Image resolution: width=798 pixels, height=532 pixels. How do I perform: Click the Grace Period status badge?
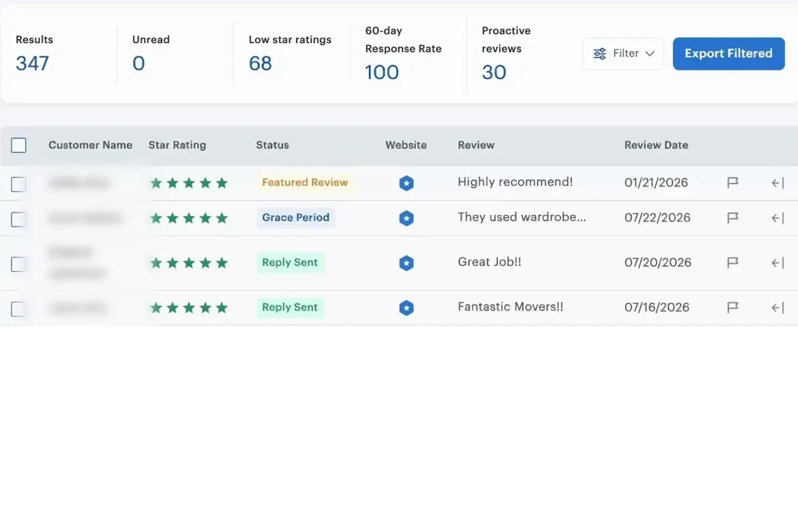click(x=296, y=218)
